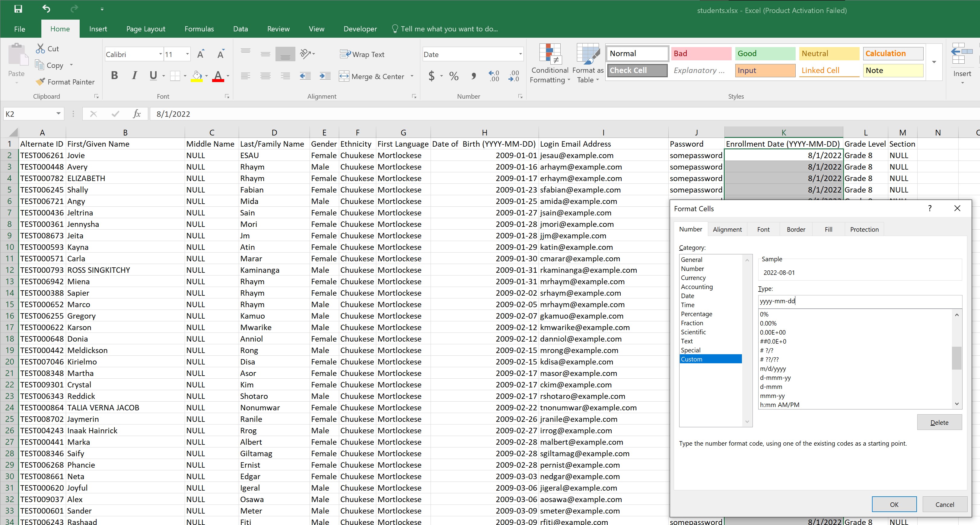Open the Name Box dropdown arrow
Screen dimensions: 980x525
(58, 114)
